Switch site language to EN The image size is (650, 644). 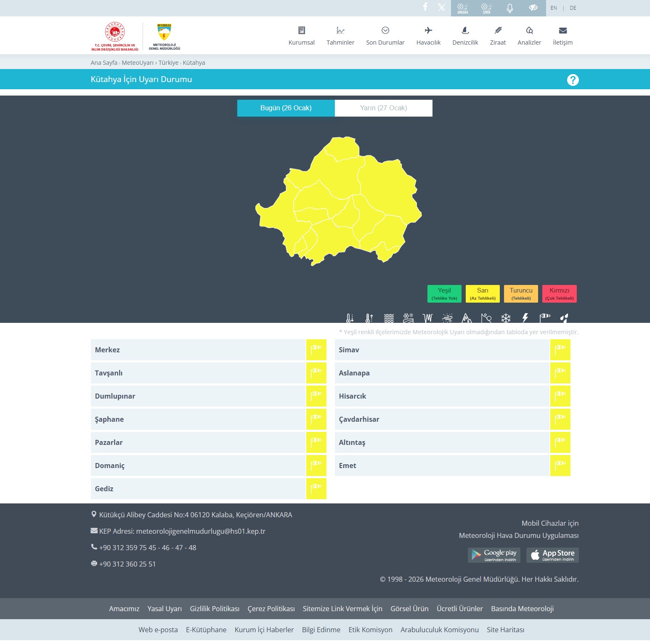(554, 8)
